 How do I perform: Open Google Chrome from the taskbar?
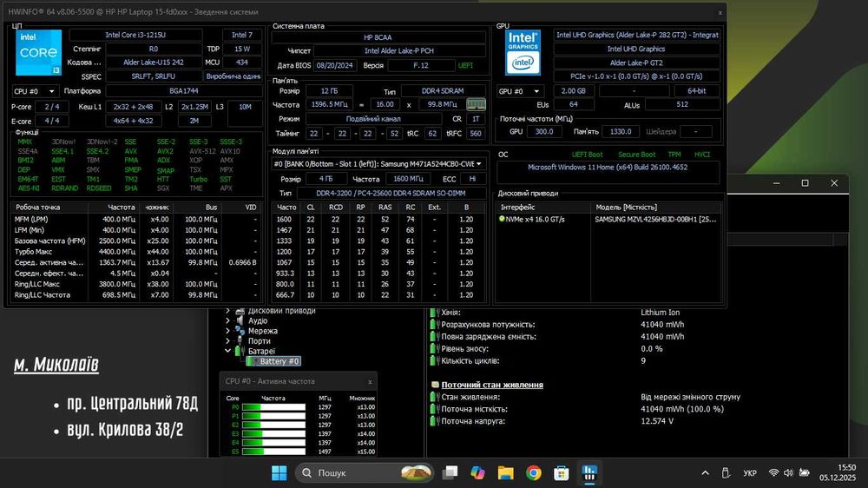click(x=534, y=473)
